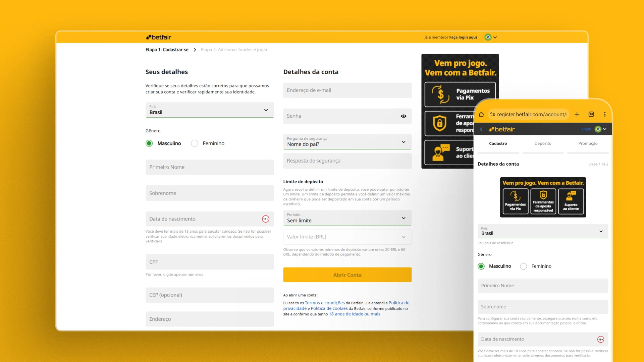Switch to the Promoção tab on mobile
This screenshot has height=362, width=644.
point(588,143)
